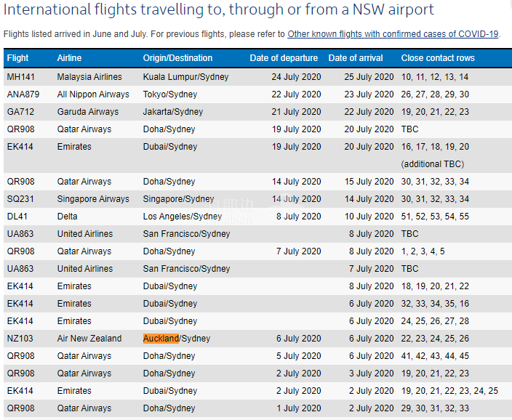Click the All Nippon Airways cell
512x420 pixels.
point(93,94)
